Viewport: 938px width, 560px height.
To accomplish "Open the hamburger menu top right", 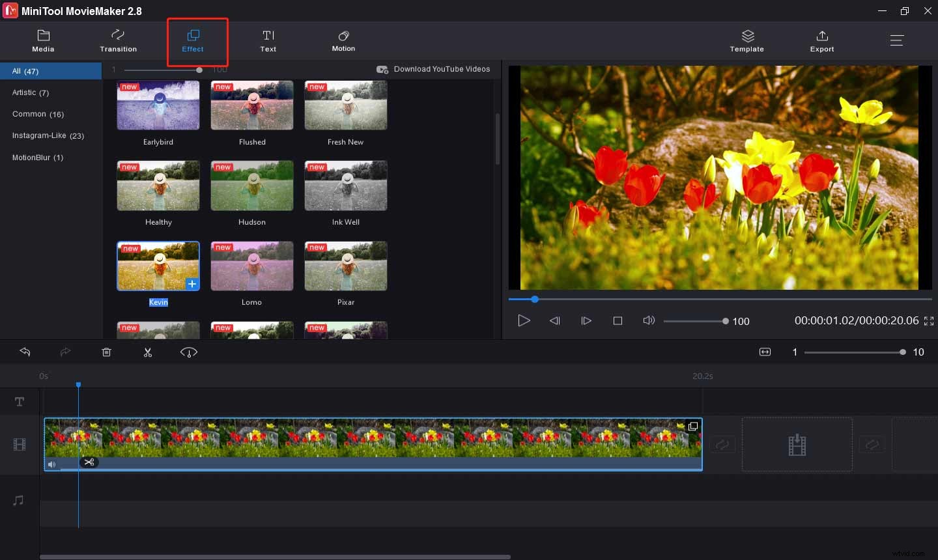I will pos(897,40).
